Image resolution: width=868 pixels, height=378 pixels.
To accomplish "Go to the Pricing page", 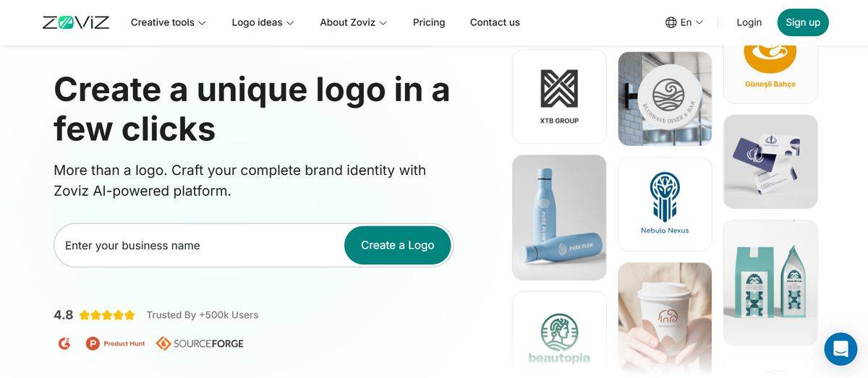I will (x=429, y=22).
